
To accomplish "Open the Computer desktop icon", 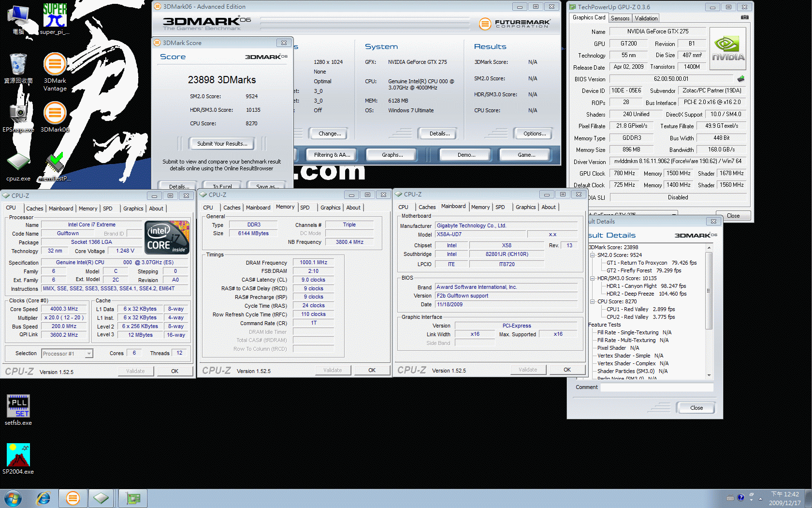I will coord(18,19).
